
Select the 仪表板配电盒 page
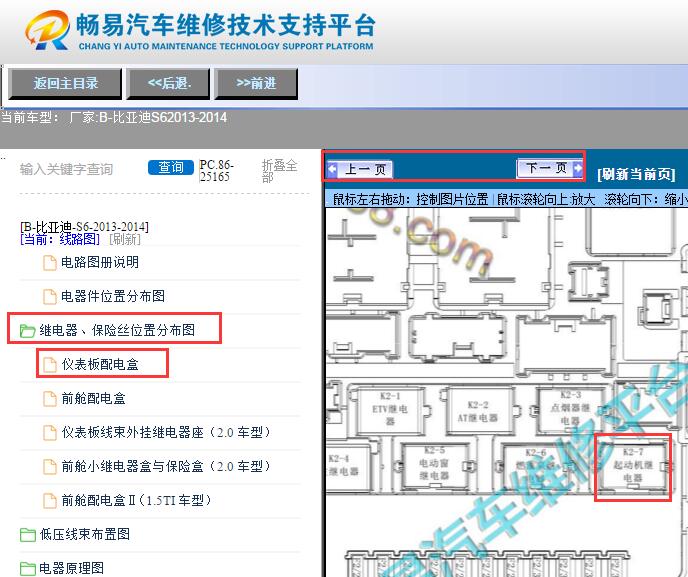point(100,364)
